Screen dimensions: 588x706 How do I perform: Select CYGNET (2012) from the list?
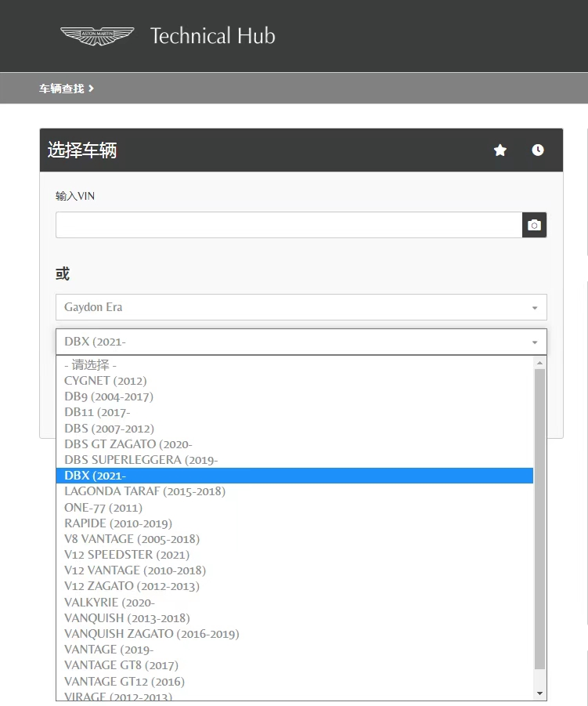click(x=106, y=381)
